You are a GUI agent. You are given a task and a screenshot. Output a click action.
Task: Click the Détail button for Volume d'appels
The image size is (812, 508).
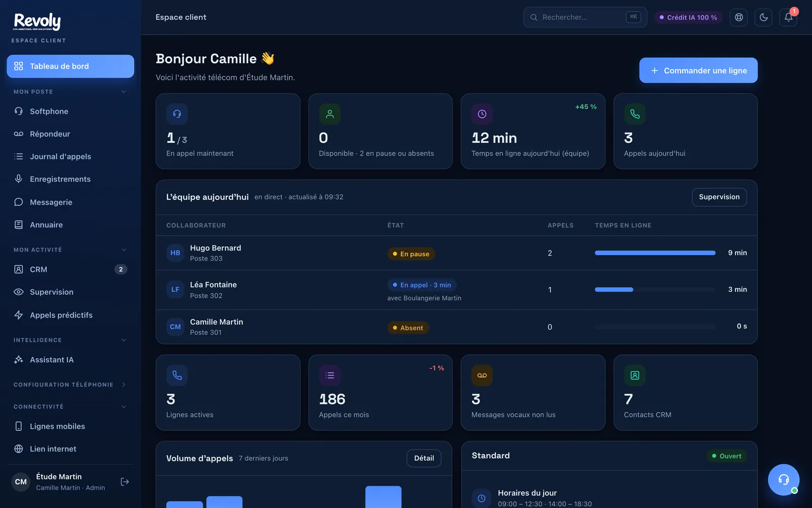pos(424,458)
